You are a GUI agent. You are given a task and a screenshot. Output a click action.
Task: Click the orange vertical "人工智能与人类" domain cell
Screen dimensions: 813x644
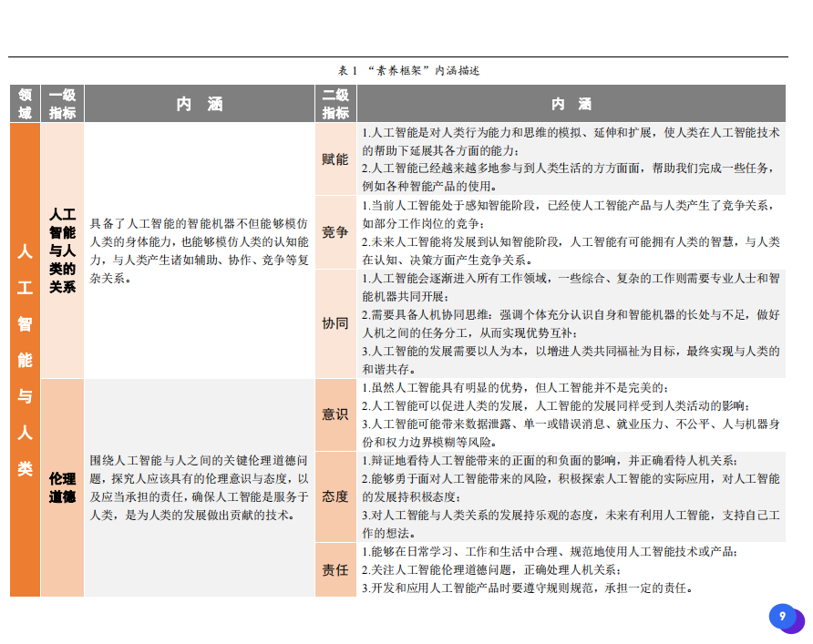(x=25, y=360)
